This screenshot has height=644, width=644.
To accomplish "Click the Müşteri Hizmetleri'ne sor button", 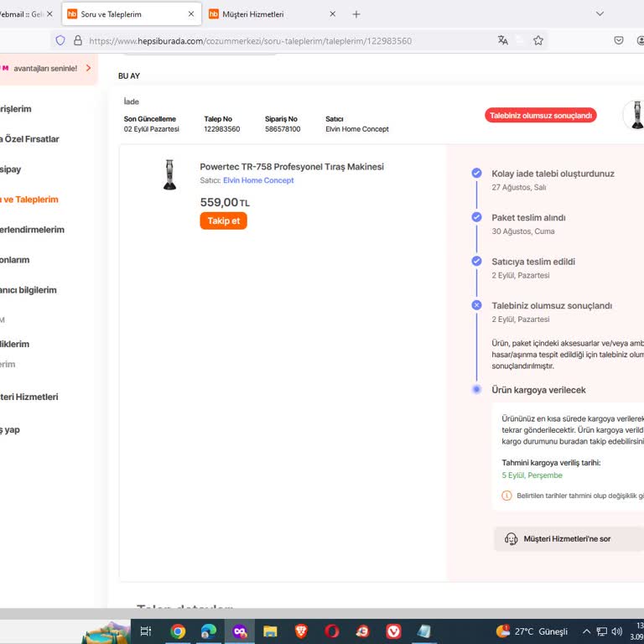I will 568,538.
